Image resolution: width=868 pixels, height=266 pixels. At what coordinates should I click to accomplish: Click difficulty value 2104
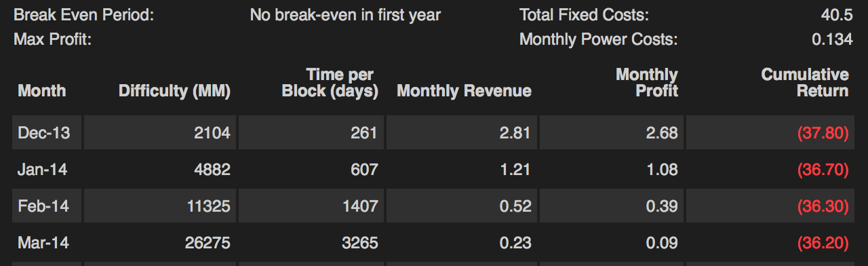213,133
